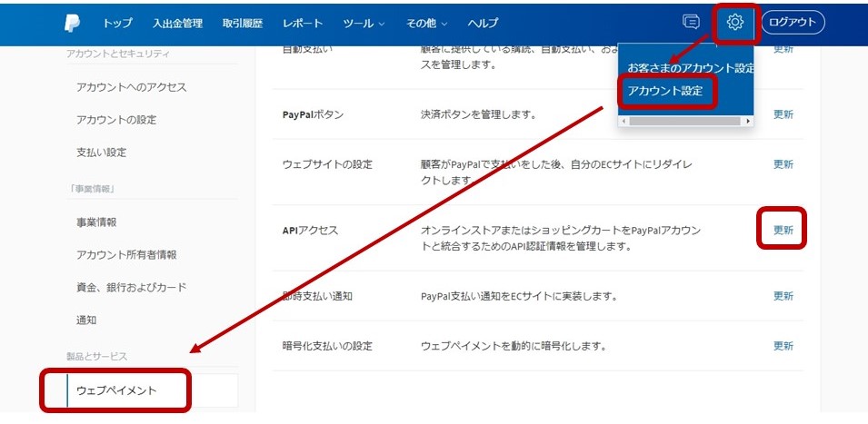Click 更新 for 即時支払い通知 row
The height and width of the screenshot is (424, 868).
coord(783,296)
